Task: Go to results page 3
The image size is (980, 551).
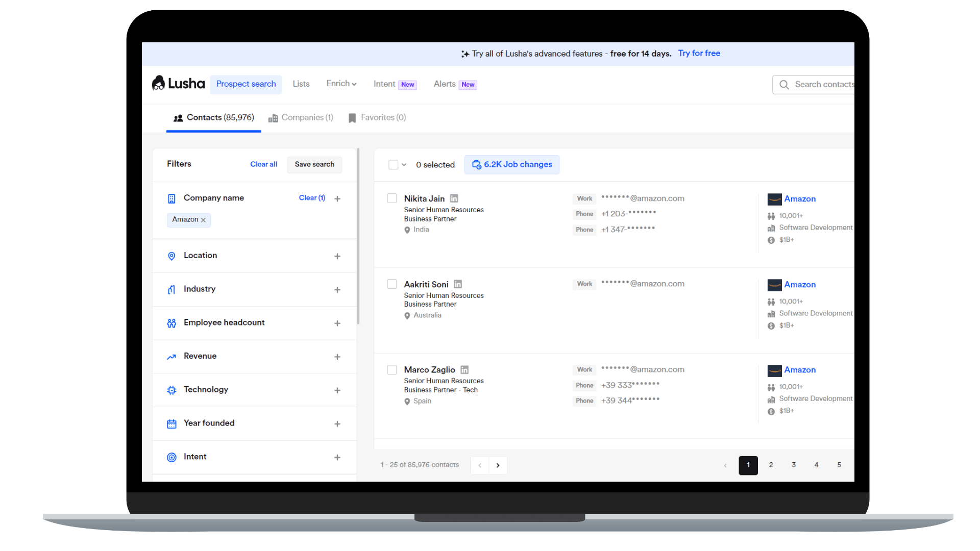Action: click(x=794, y=465)
